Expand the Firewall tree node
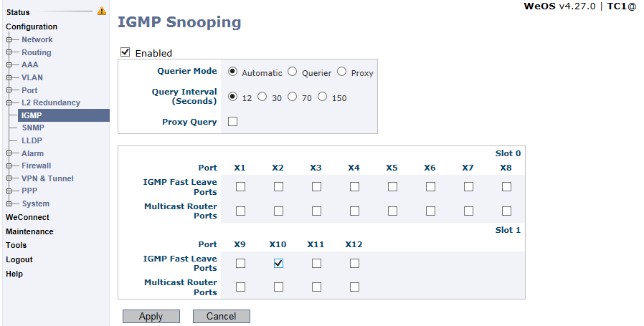The height and width of the screenshot is (326, 644). point(9,166)
